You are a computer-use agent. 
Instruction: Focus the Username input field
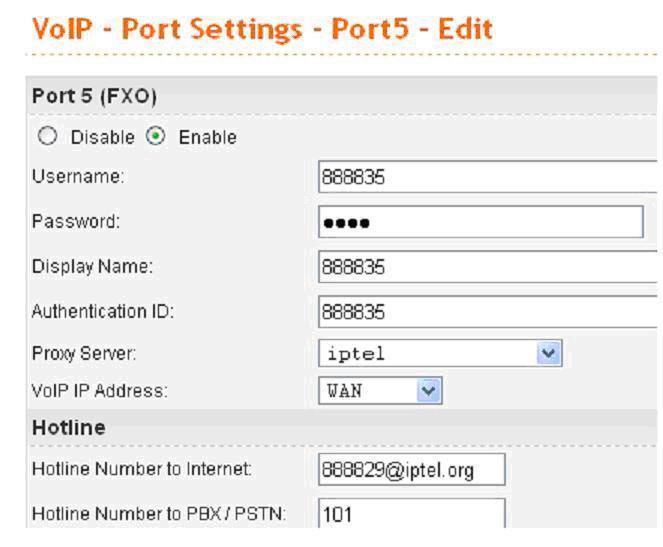(x=488, y=177)
